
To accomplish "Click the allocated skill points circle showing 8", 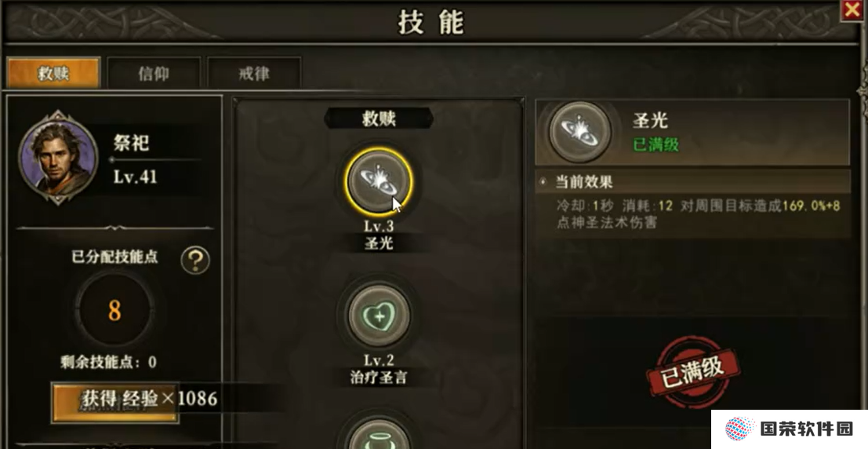I will tap(114, 311).
